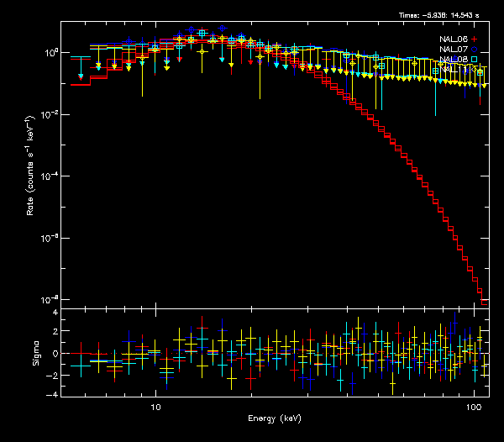This screenshot has height=442, width=504.
Task: Click the 10⁻⁴ tick label on rate axis
Action: pyautogui.click(x=50, y=176)
